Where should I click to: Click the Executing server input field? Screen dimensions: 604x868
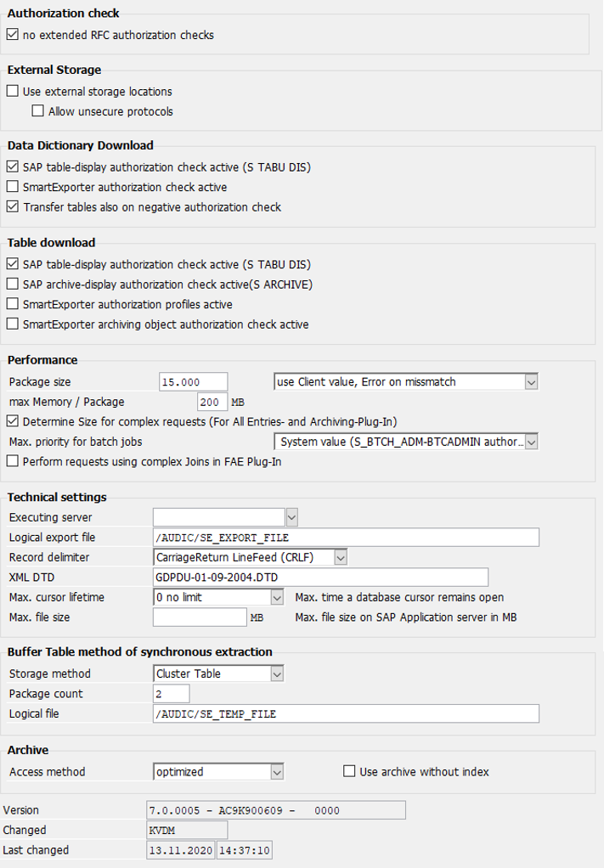(x=218, y=517)
